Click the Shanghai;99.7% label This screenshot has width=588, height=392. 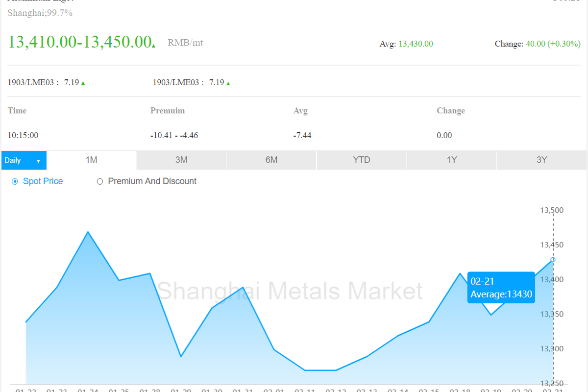coord(40,13)
